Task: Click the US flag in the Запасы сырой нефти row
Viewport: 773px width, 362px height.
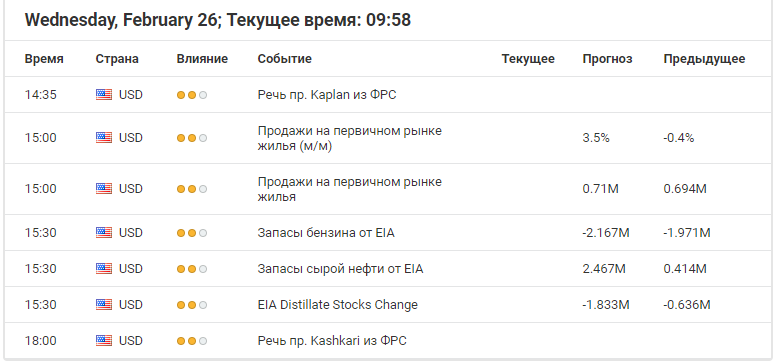Action: 104,269
